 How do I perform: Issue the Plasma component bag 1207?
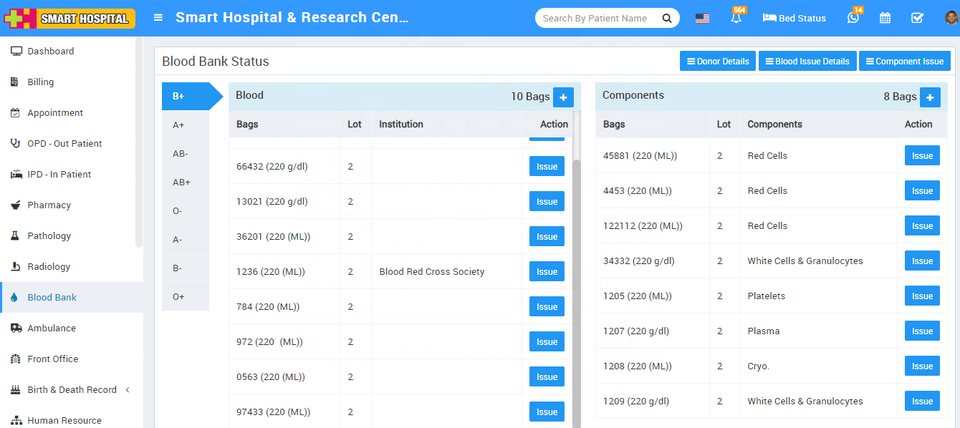tap(922, 331)
